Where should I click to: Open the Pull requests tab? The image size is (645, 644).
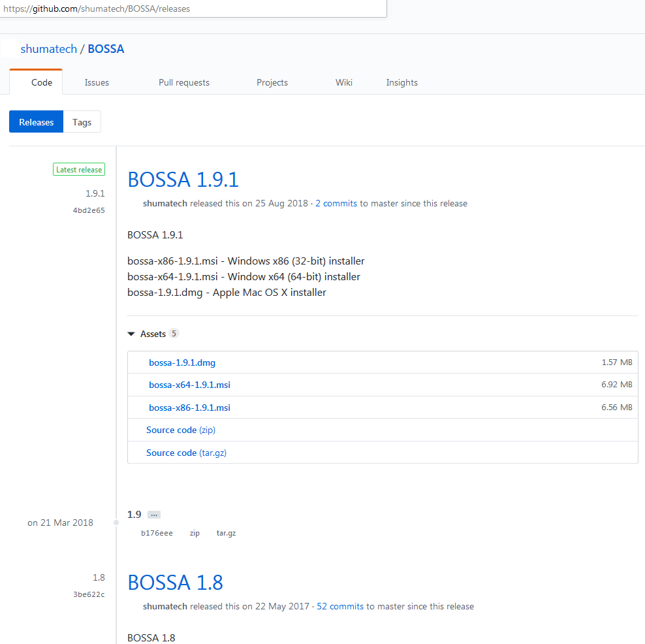[x=184, y=82]
